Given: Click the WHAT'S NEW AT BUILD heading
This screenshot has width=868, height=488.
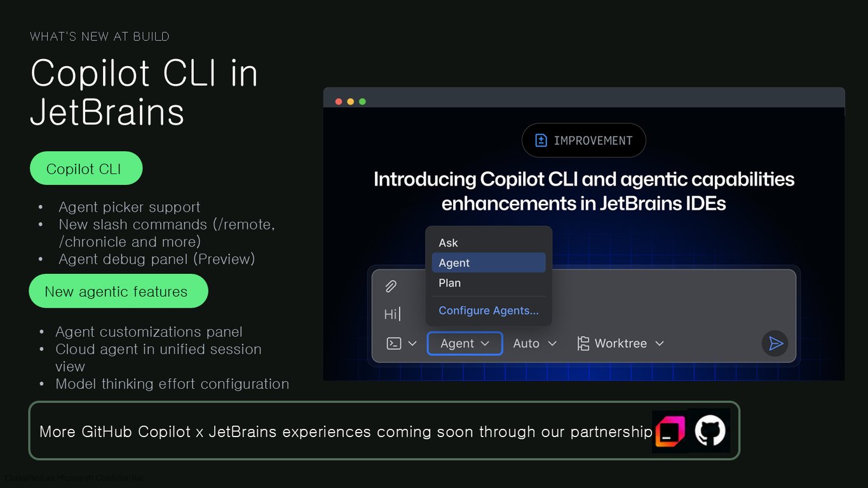Looking at the screenshot, I should pyautogui.click(x=100, y=36).
